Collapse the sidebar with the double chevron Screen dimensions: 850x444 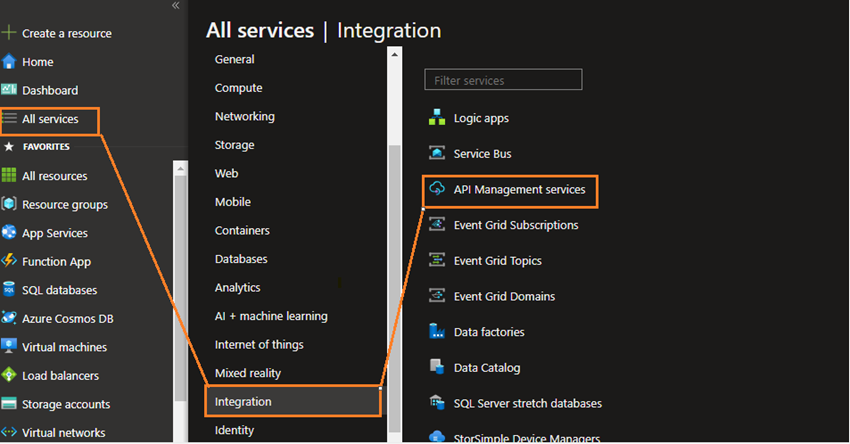(x=175, y=5)
